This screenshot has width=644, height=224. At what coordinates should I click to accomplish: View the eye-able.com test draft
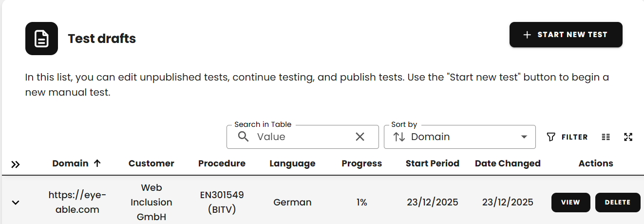[x=570, y=203]
